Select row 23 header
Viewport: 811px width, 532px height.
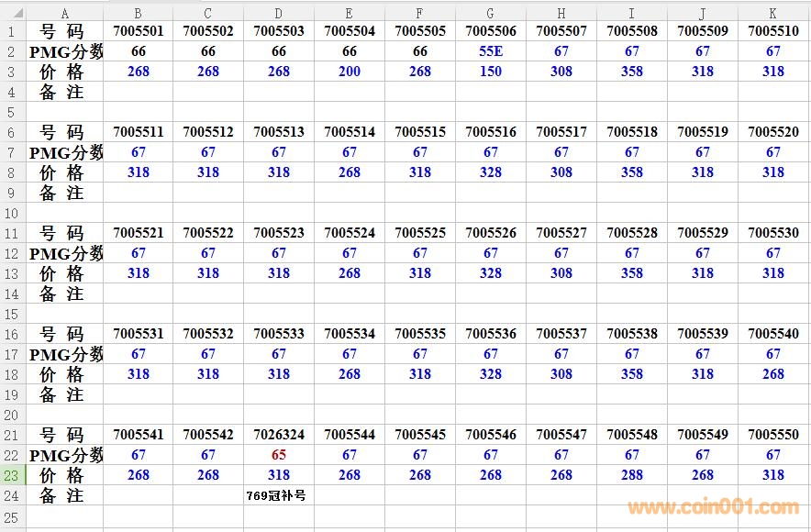[x=13, y=475]
